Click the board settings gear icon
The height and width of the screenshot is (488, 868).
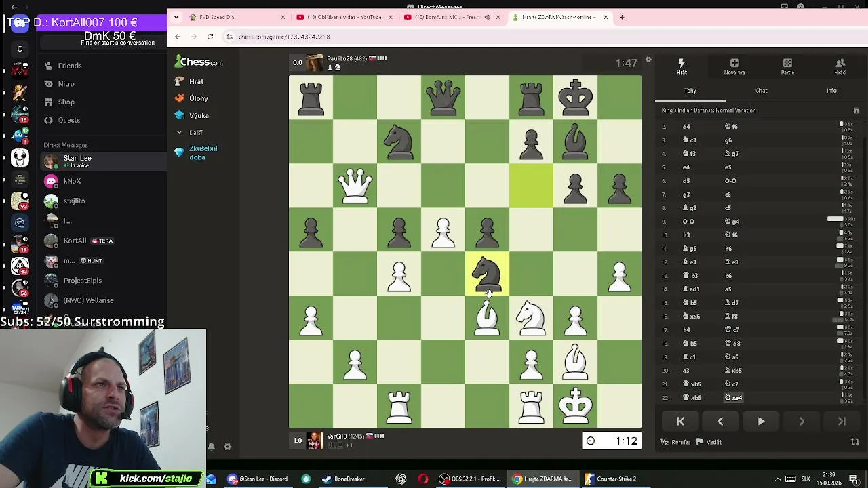(648, 60)
